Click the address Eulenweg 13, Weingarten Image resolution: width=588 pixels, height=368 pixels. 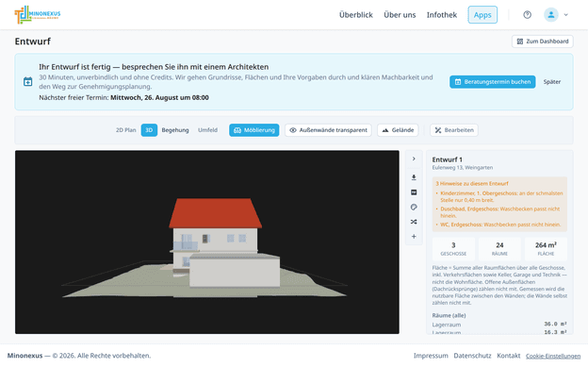[x=463, y=167]
